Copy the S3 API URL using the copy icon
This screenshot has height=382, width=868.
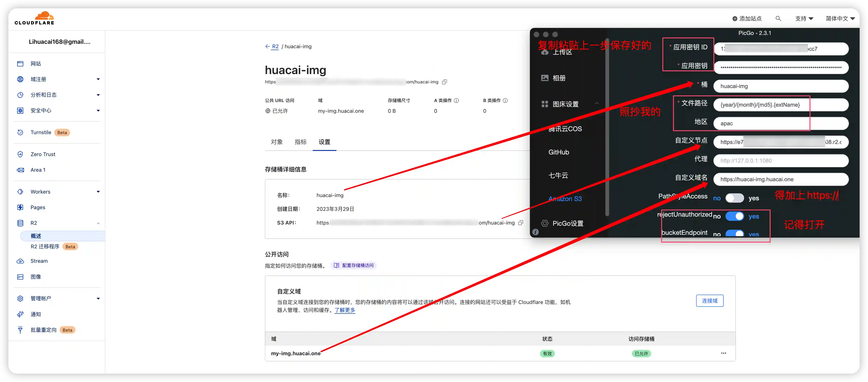(x=521, y=222)
